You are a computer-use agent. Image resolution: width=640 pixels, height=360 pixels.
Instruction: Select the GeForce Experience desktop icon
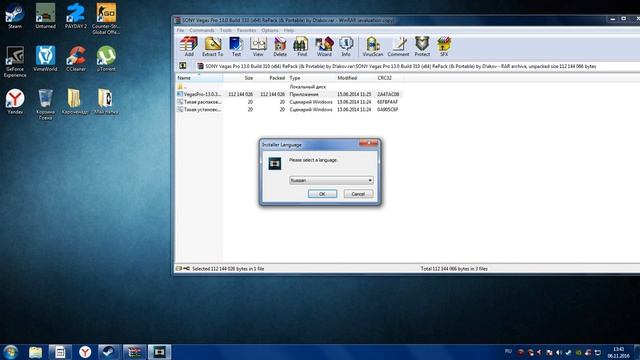point(15,62)
